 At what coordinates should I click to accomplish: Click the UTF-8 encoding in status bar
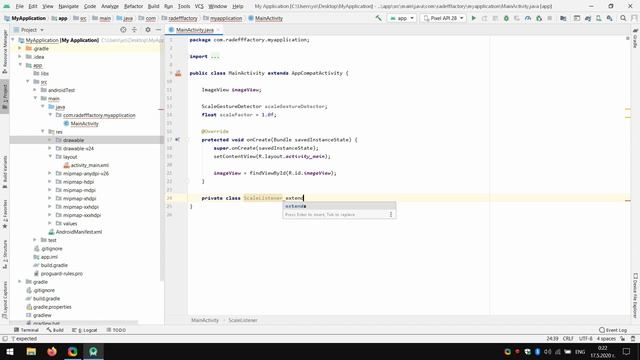click(x=585, y=339)
